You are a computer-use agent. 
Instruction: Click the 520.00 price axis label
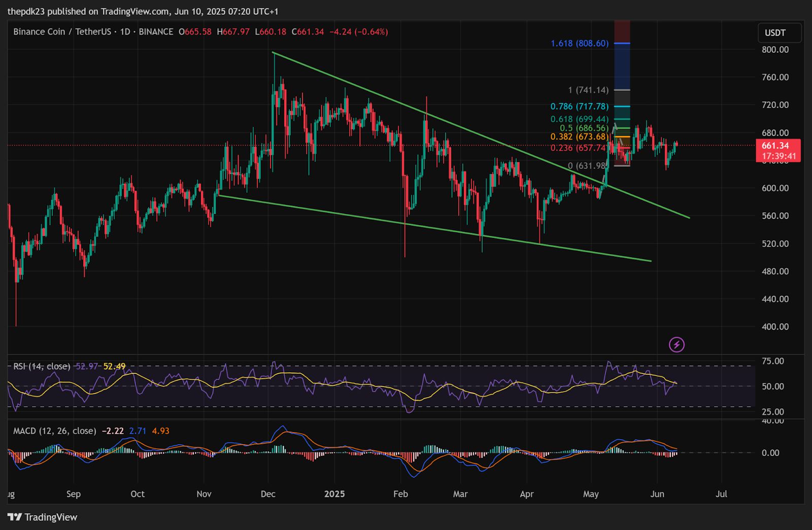tap(775, 244)
